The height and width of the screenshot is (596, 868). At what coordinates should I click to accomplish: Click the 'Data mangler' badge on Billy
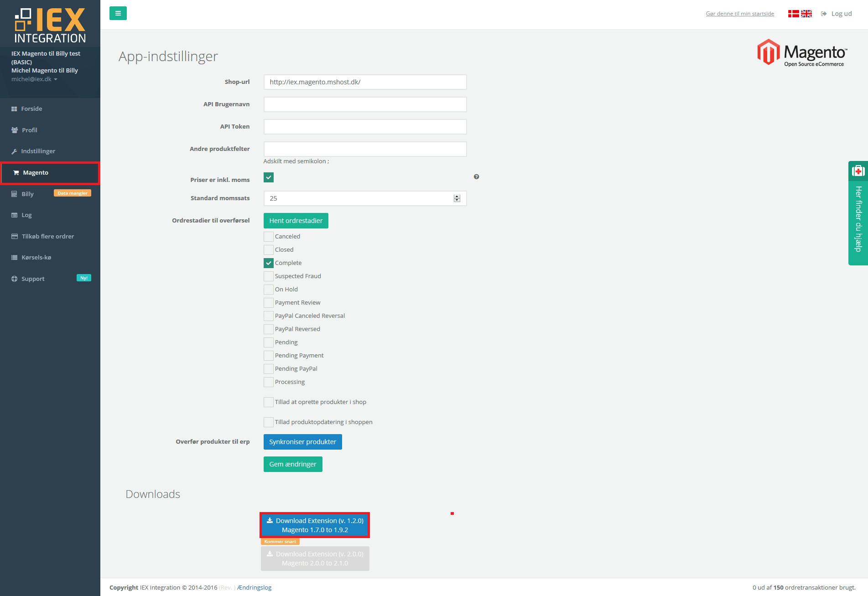point(73,193)
